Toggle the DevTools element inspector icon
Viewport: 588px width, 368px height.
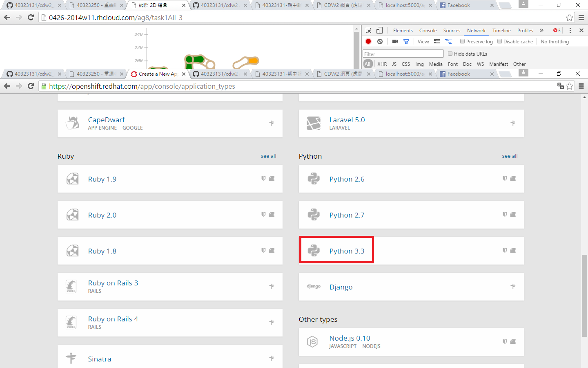369,31
